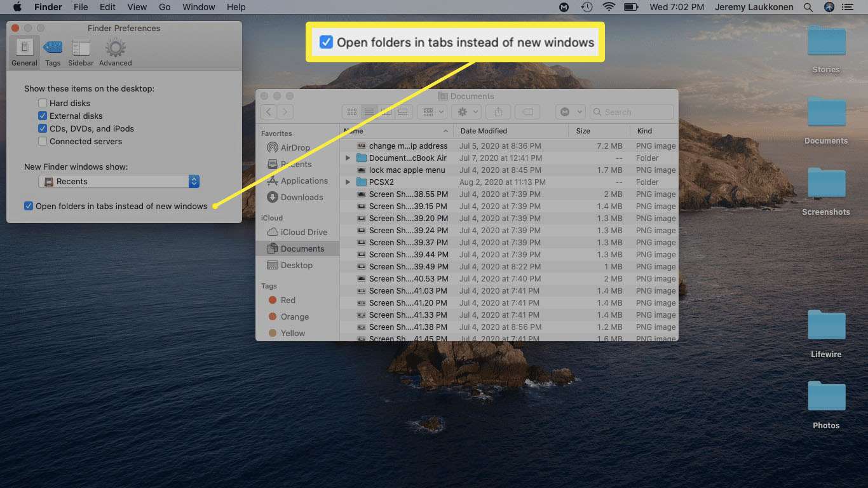Viewport: 868px width, 488px height.
Task: Toggle CDs, DVDs, and iPods checkbox
Action: click(43, 128)
